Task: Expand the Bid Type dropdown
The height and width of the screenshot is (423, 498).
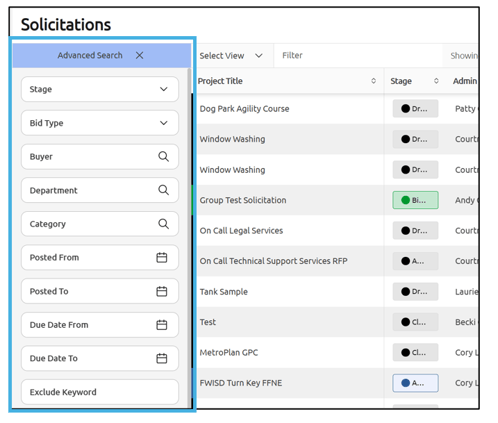Action: (100, 123)
